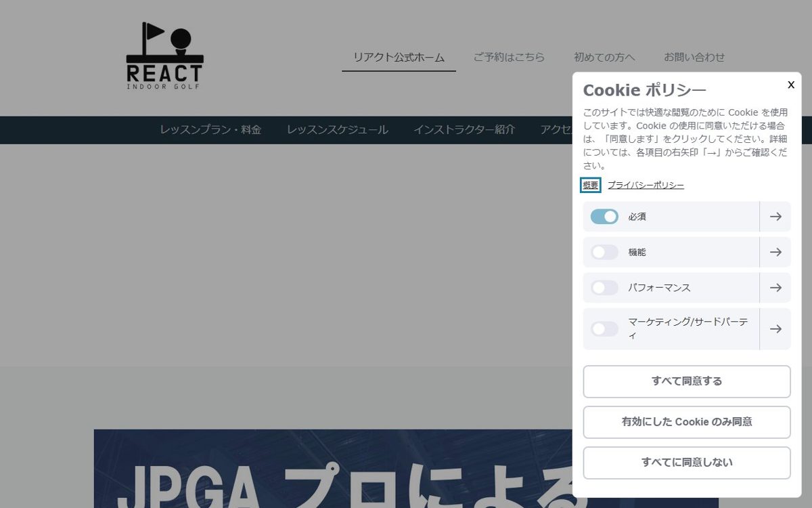Click 有効にした Cookie のみ同意 button

pyautogui.click(x=687, y=422)
